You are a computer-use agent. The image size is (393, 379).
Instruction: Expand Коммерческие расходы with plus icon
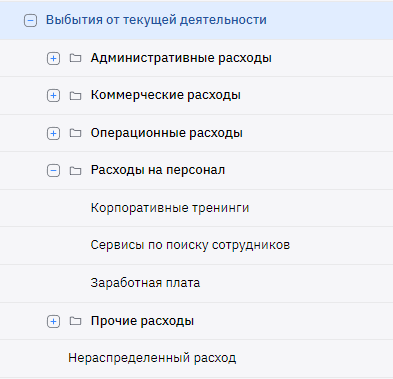click(53, 96)
